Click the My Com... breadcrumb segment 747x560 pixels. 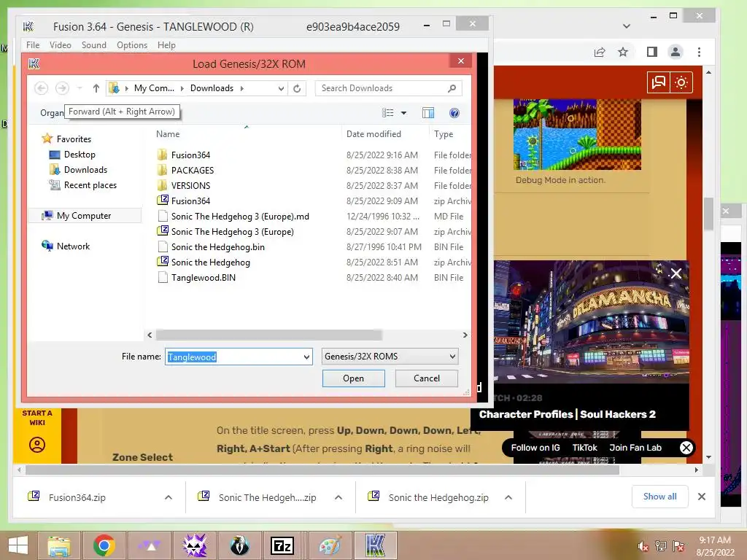point(154,88)
